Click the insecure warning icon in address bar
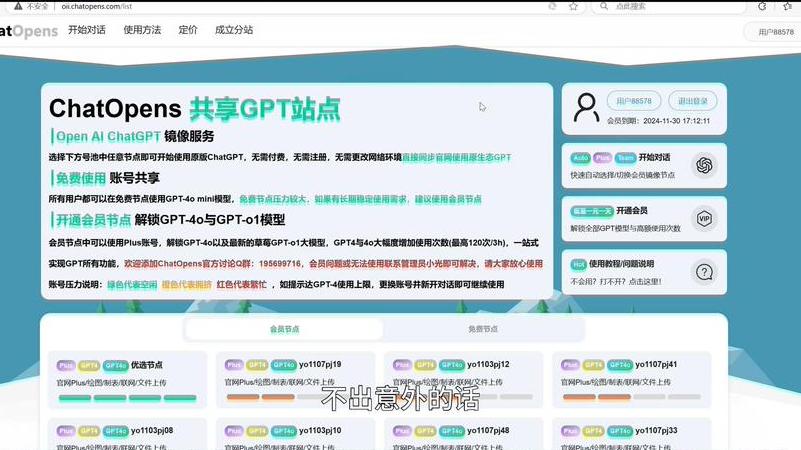The height and width of the screenshot is (450, 801). (x=18, y=6)
